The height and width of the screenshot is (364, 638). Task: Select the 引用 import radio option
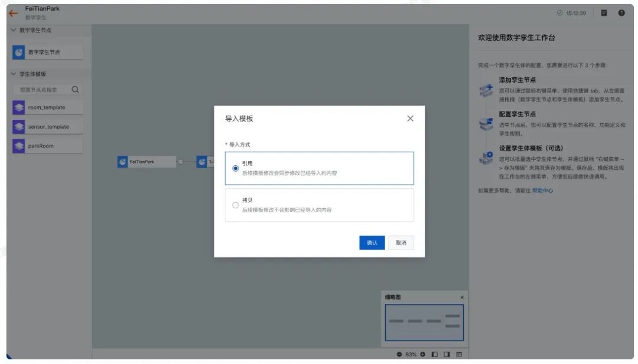pyautogui.click(x=236, y=168)
